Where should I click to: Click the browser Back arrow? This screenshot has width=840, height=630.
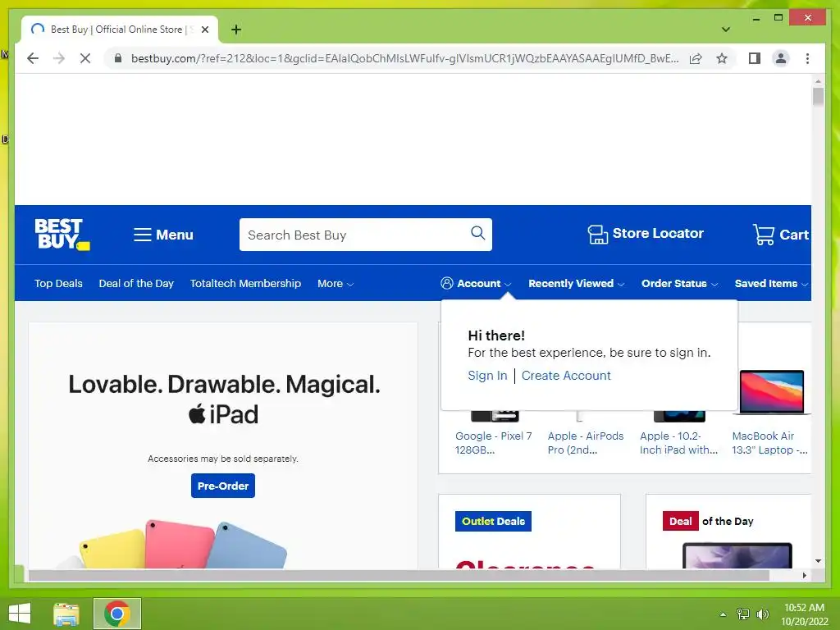click(x=33, y=58)
